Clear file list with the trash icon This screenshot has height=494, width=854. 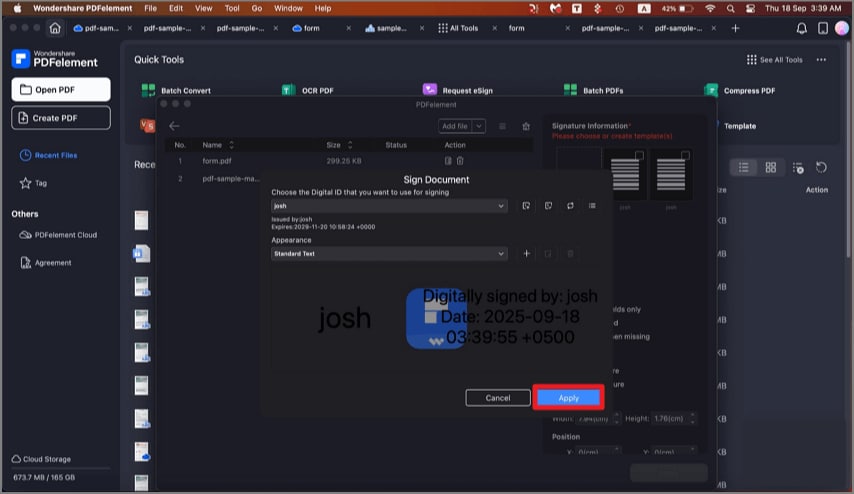click(x=526, y=126)
